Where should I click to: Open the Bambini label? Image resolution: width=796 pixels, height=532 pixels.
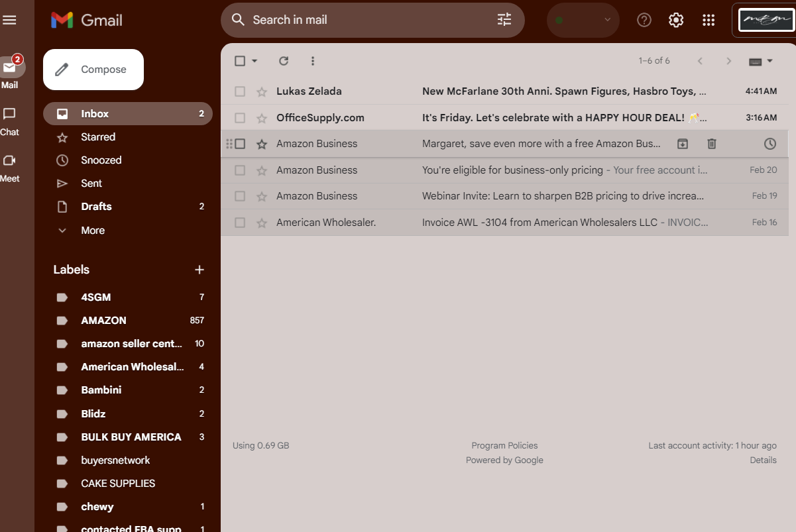click(x=128, y=390)
